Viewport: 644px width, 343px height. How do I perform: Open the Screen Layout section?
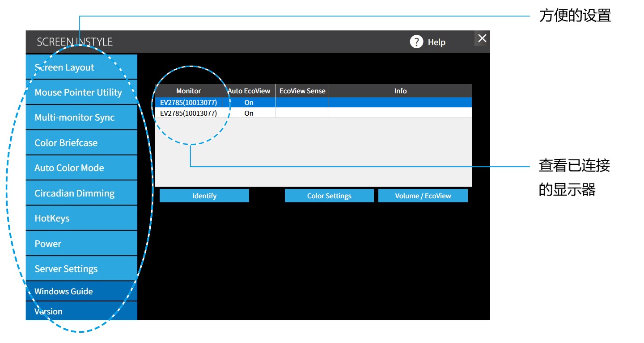[x=81, y=67]
